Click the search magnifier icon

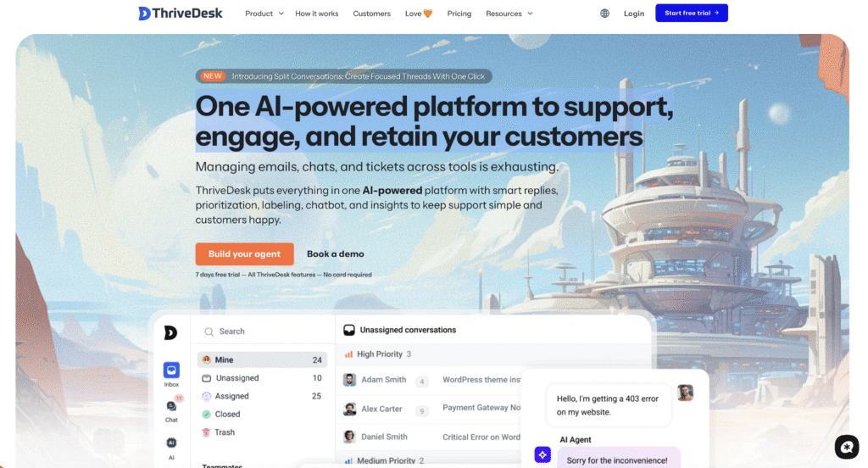(x=209, y=331)
